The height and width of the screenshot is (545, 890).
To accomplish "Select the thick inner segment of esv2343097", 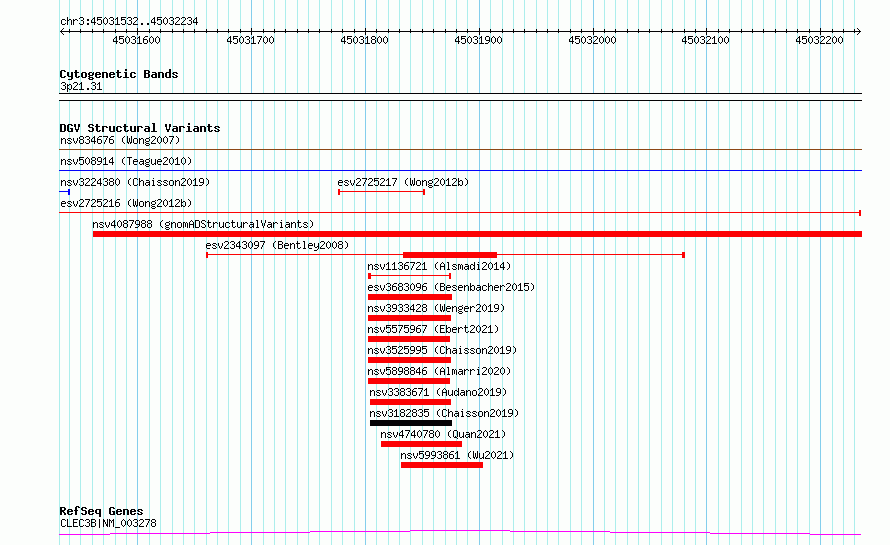I will (x=450, y=255).
